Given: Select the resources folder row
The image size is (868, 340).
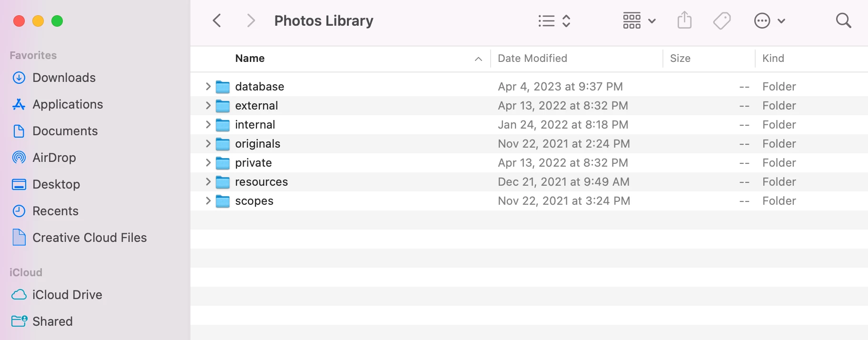Looking at the screenshot, I should (261, 182).
